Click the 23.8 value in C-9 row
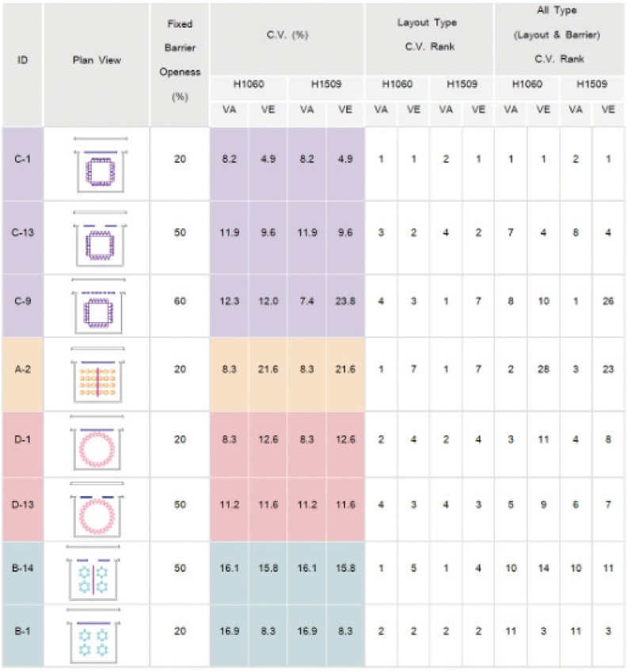 pyautogui.click(x=345, y=302)
